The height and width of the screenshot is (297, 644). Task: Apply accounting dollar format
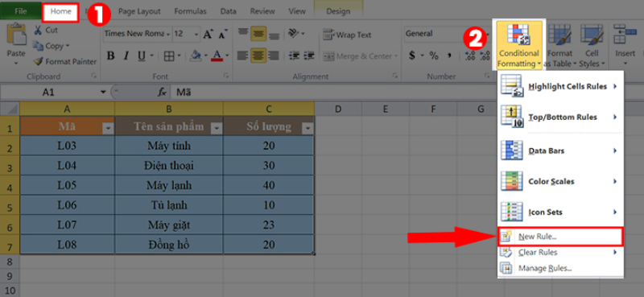click(x=411, y=56)
